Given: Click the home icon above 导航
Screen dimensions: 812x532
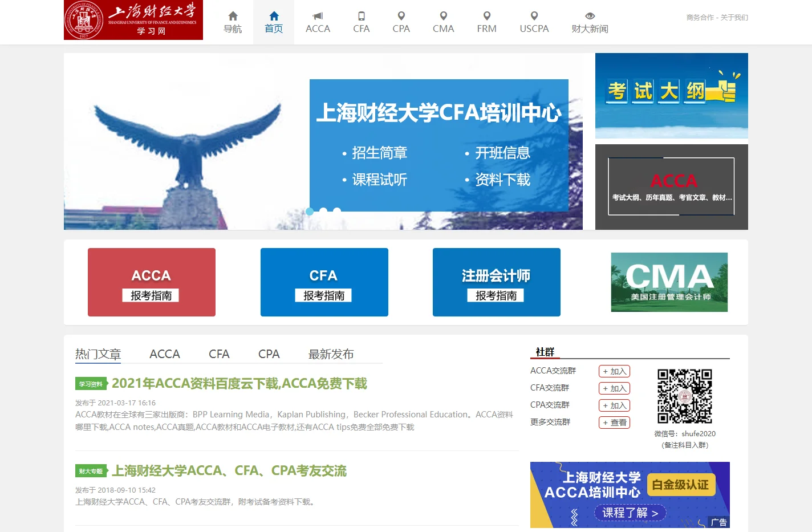Looking at the screenshot, I should tap(233, 16).
